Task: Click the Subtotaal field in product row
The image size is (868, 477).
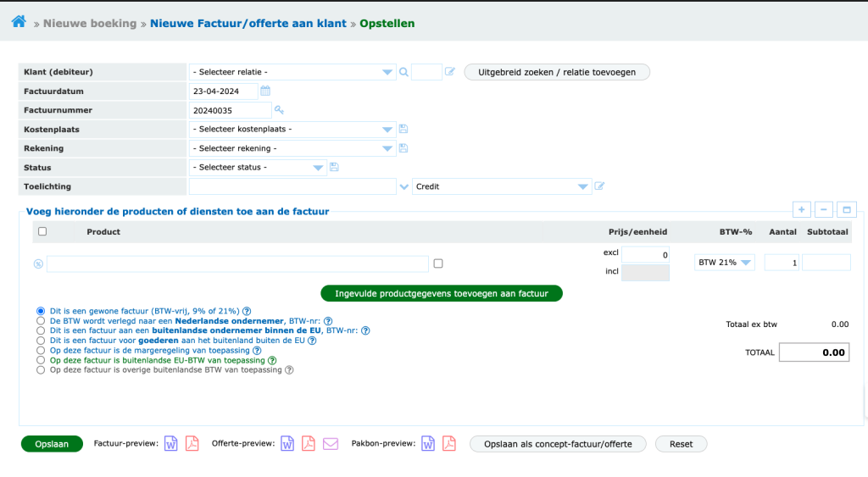Action: 826,263
